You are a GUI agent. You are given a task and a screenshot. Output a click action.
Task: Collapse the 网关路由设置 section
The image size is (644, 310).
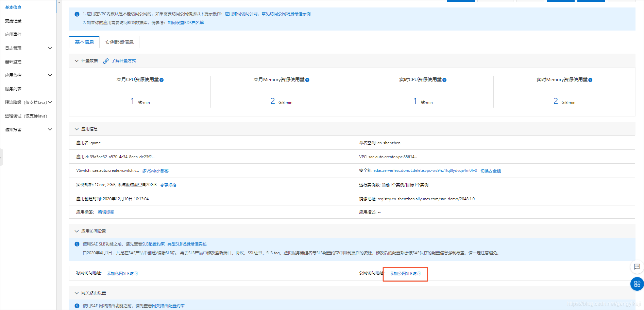77,293
